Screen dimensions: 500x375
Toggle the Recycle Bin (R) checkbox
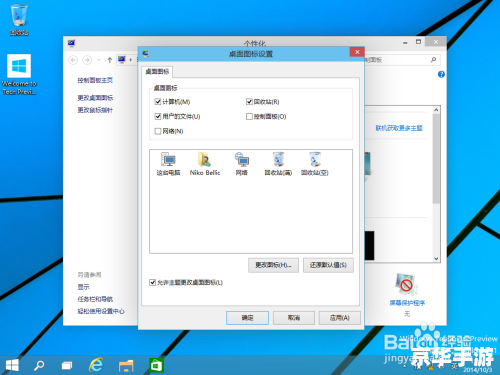click(249, 102)
